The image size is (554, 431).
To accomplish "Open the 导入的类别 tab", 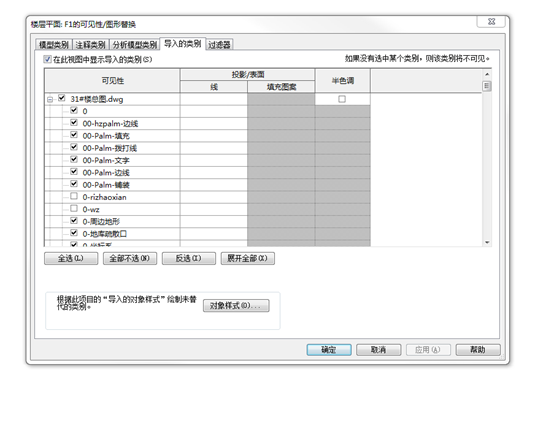I will 182,44.
